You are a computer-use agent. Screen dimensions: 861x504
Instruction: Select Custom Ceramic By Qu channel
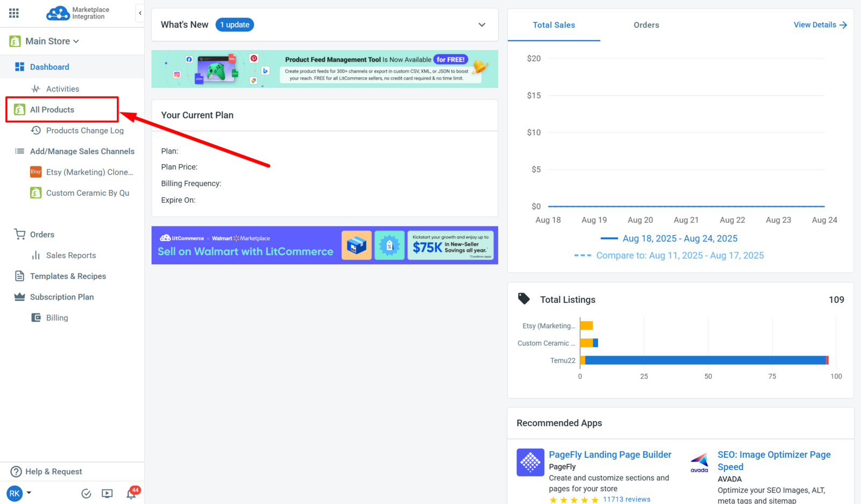88,193
